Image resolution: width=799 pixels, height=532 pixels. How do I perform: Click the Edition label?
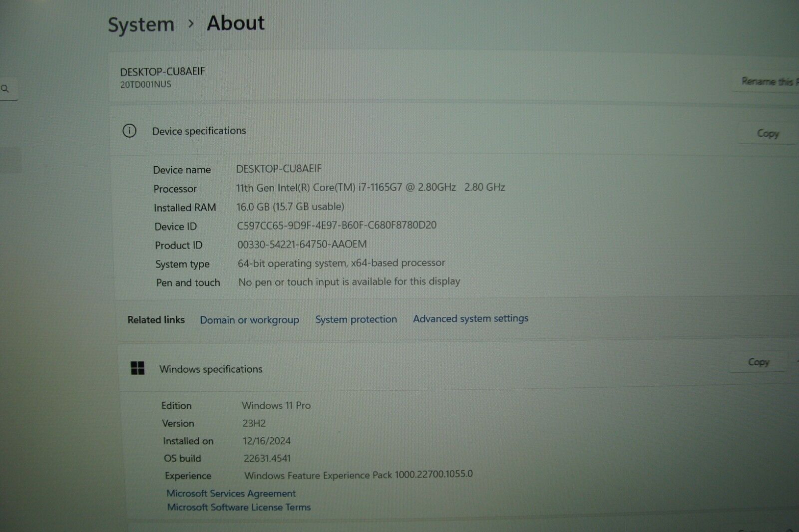coord(176,406)
